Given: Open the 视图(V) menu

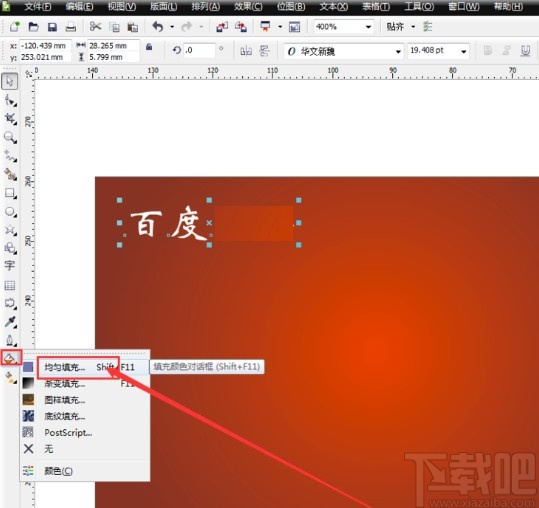Looking at the screenshot, I should point(122,7).
